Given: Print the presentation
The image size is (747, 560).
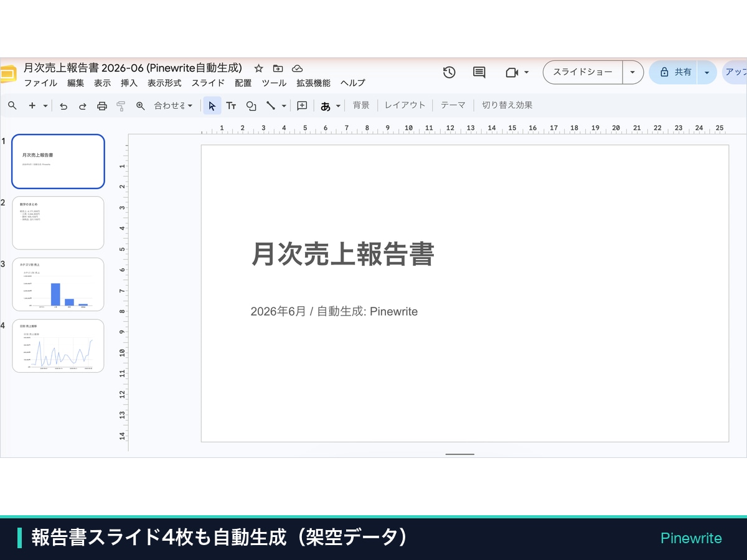Looking at the screenshot, I should [102, 106].
